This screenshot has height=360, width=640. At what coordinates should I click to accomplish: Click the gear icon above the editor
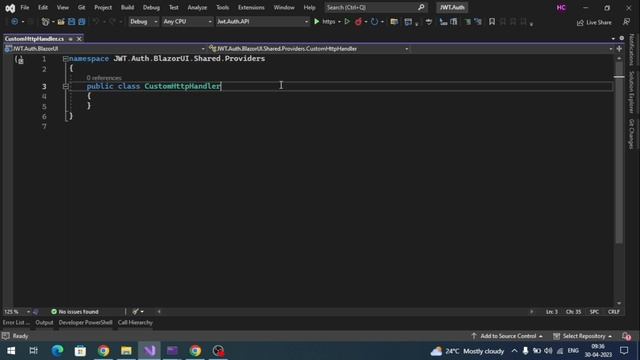point(622,38)
